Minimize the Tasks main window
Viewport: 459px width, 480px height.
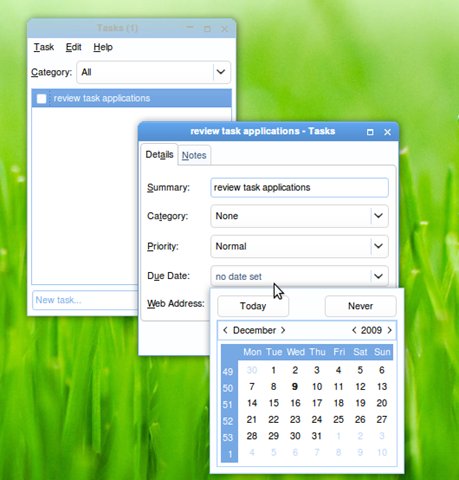[x=190, y=28]
